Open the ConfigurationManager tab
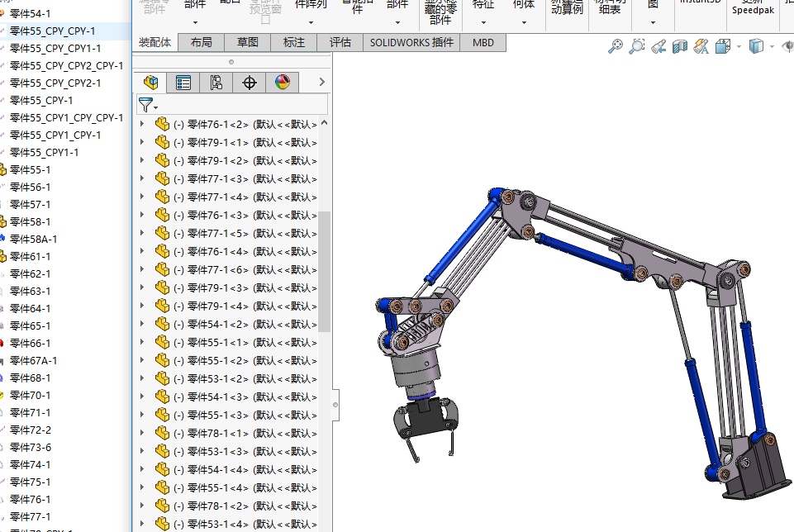 coord(216,82)
